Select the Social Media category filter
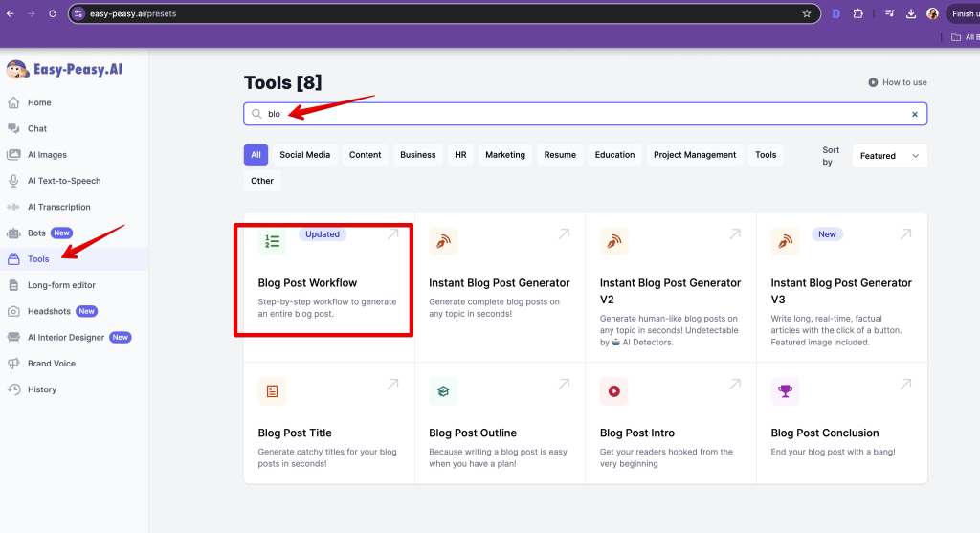The image size is (980, 533). 304,155
